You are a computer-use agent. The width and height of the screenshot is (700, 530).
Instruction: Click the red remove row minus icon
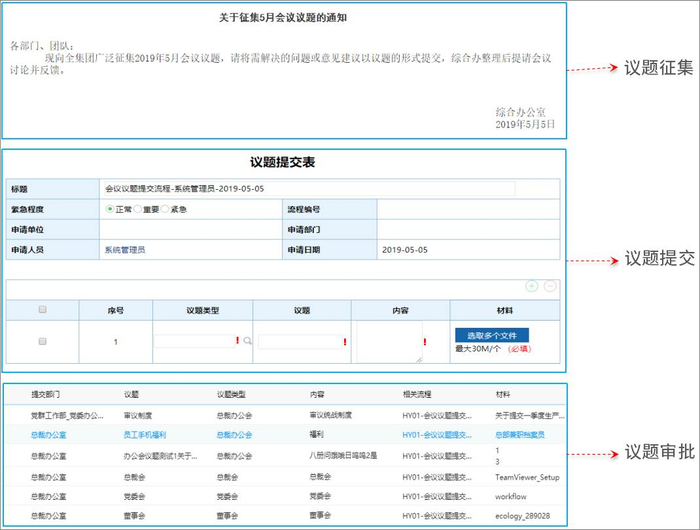pyautogui.click(x=550, y=286)
